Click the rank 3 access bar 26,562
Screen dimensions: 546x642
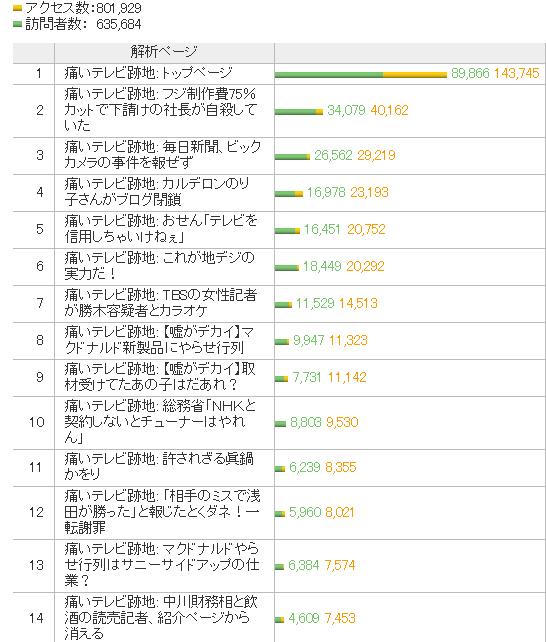[x=291, y=156]
